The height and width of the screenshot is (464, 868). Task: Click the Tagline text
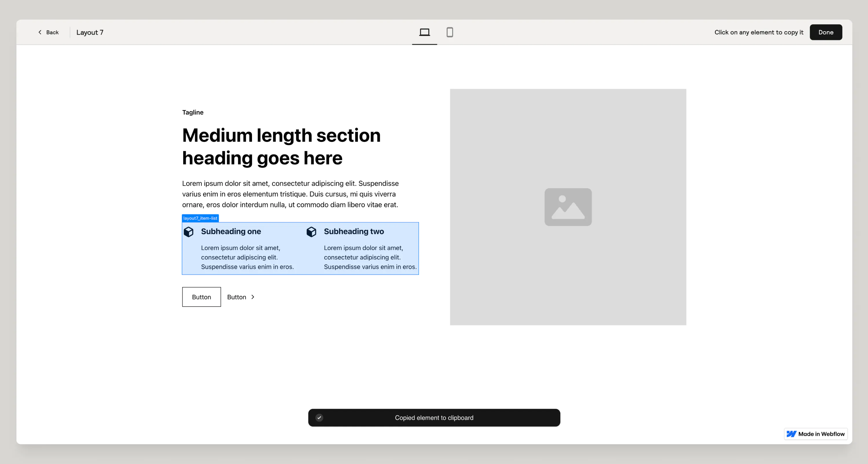pyautogui.click(x=193, y=112)
